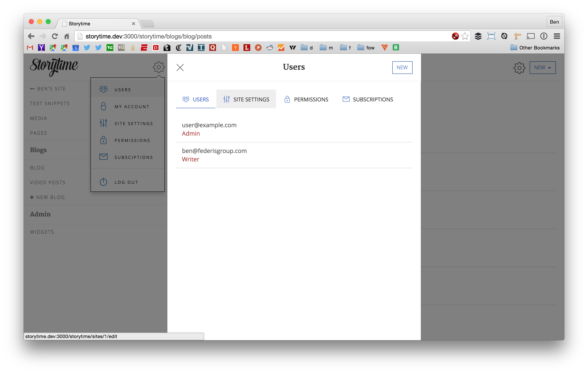
Task: Select the Subscriptions tab
Action: pos(368,99)
